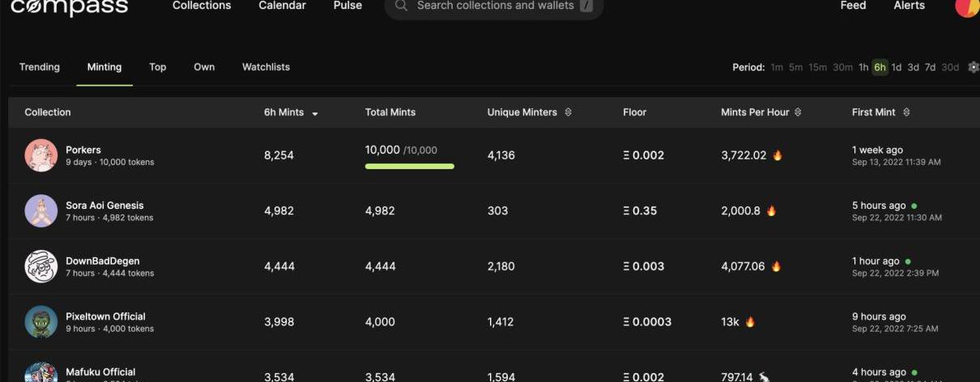Sort by Mints Per Hour column
Image resolution: width=980 pixels, height=382 pixels.
tap(798, 112)
